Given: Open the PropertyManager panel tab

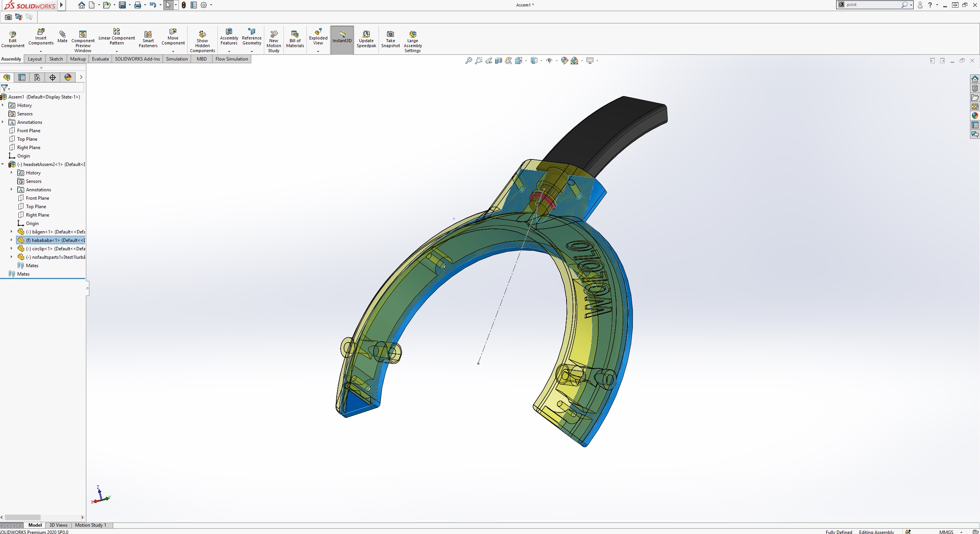Looking at the screenshot, I should [x=22, y=77].
